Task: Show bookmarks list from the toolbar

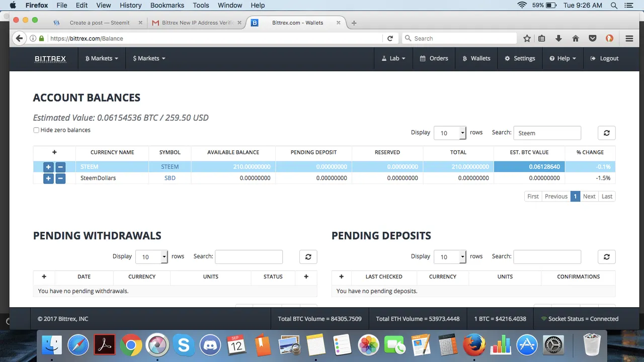Action: [542, 38]
